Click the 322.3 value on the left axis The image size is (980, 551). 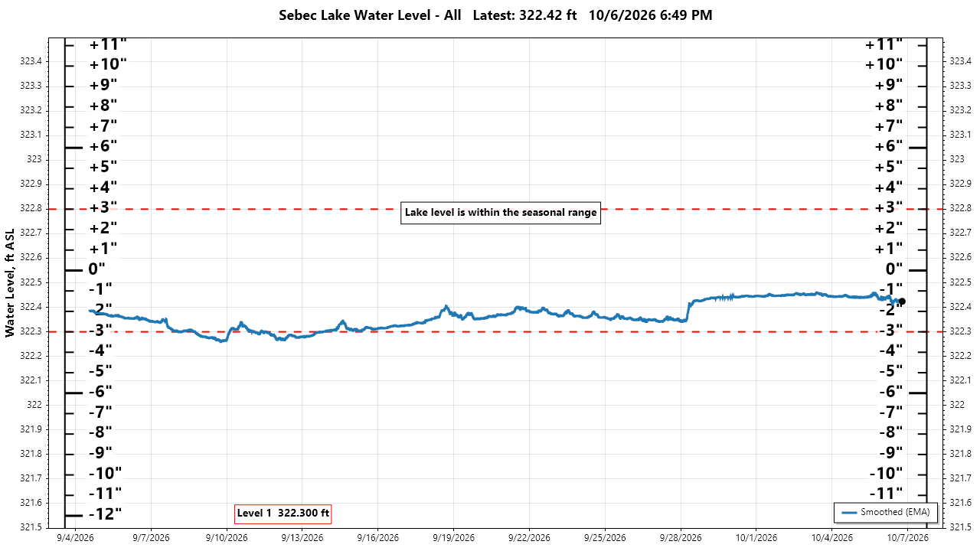point(30,331)
